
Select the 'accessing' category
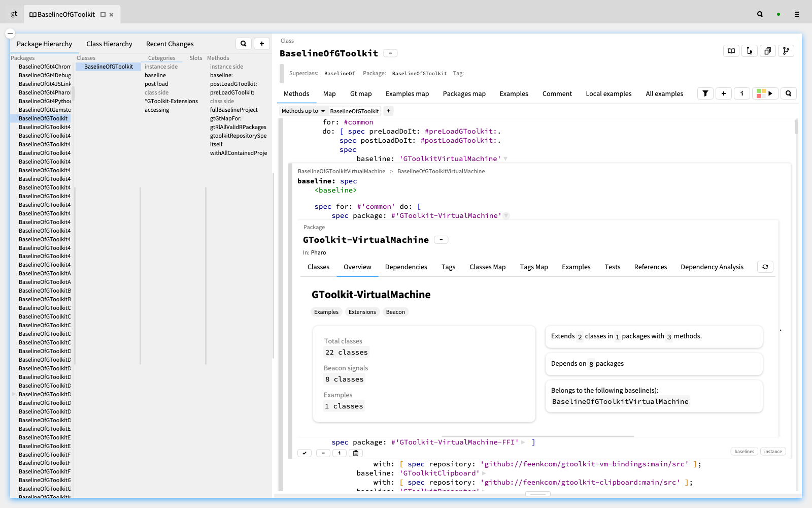[157, 110]
